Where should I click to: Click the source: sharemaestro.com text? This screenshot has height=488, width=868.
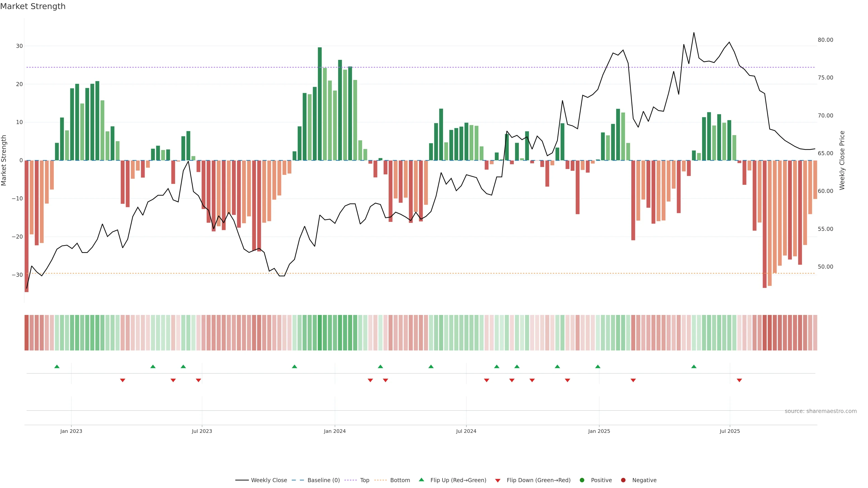coord(821,411)
